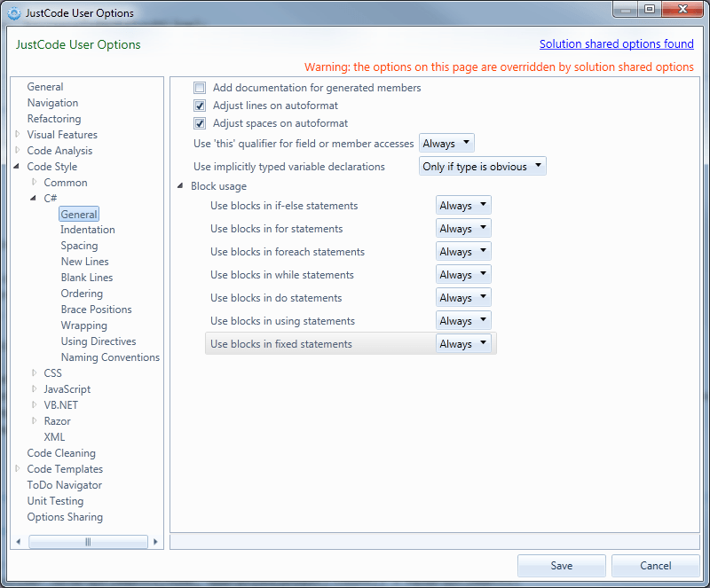This screenshot has width=710, height=588.
Task: Open the Brace Positions options page
Action: (97, 310)
